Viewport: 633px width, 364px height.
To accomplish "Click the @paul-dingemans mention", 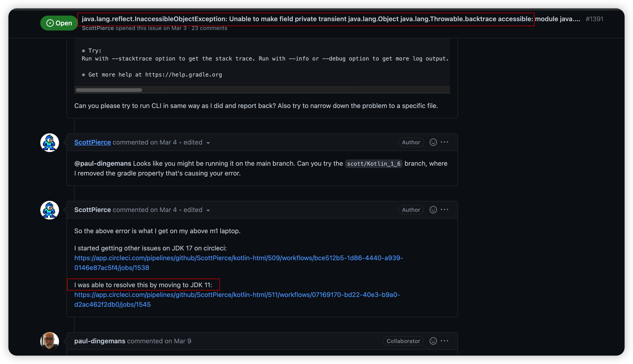I will click(103, 164).
